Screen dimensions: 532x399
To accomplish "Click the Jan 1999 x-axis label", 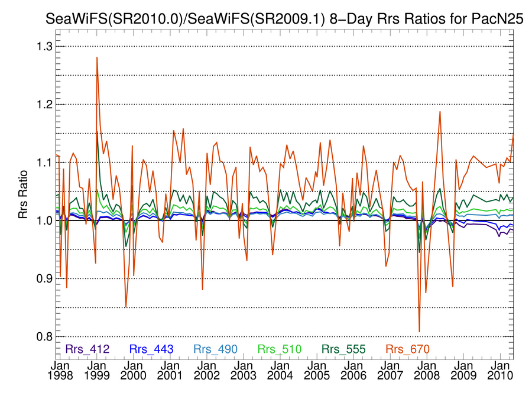I will tap(97, 371).
